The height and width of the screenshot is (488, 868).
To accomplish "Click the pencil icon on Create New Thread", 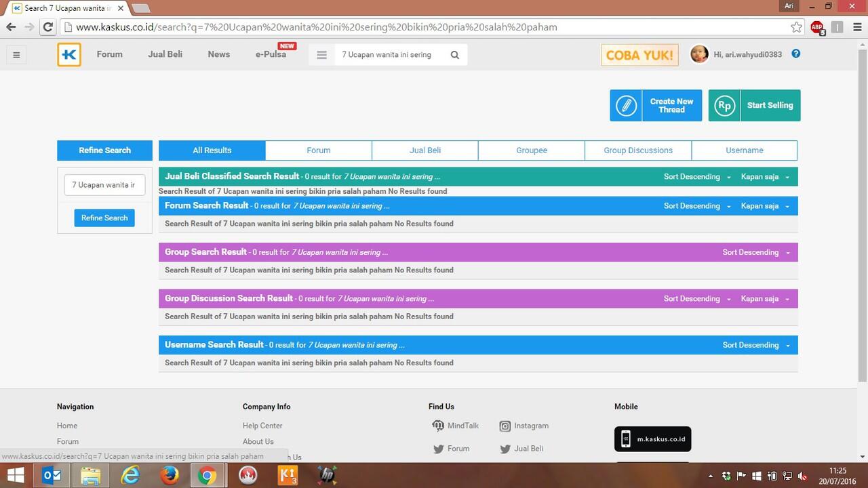I will point(626,106).
